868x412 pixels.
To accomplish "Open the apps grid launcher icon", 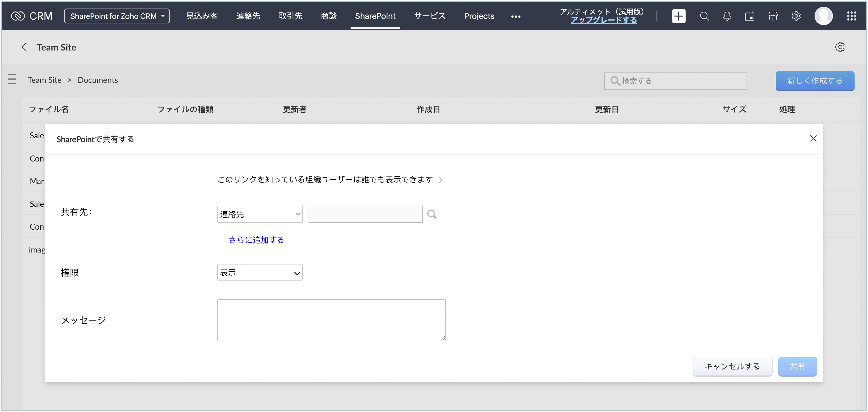I will 851,16.
